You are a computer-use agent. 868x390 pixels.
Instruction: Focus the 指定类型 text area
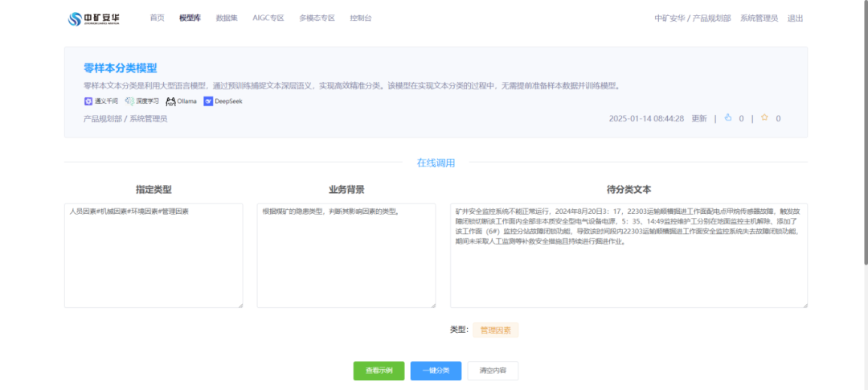pos(154,256)
